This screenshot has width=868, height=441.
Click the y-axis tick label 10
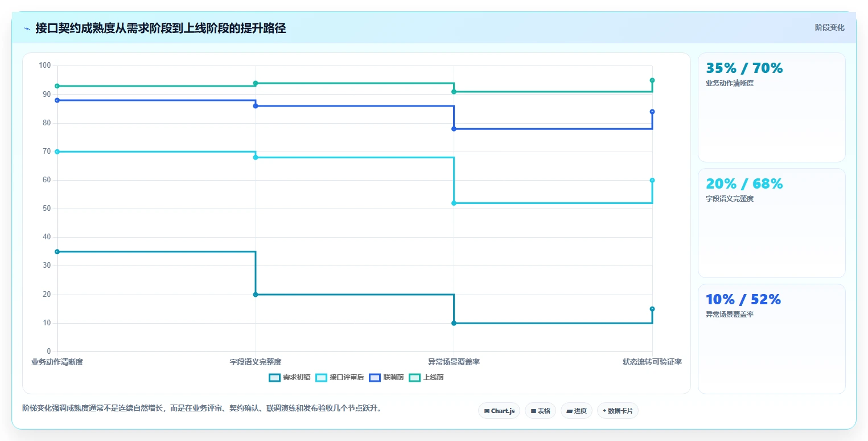click(x=47, y=323)
